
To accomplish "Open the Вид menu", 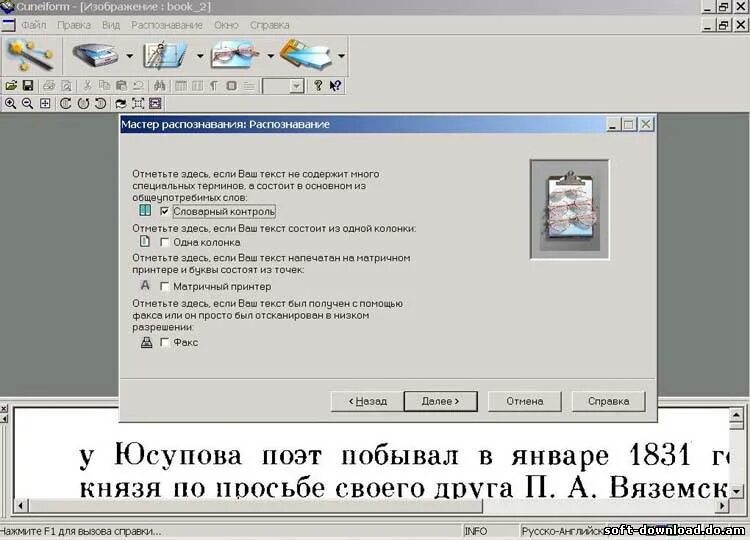I will point(110,25).
